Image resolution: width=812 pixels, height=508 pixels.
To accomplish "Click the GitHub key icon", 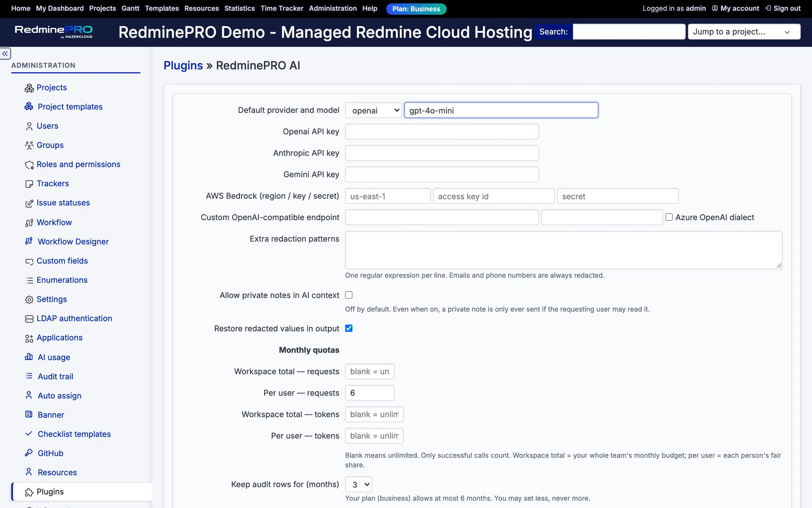I will click(29, 453).
